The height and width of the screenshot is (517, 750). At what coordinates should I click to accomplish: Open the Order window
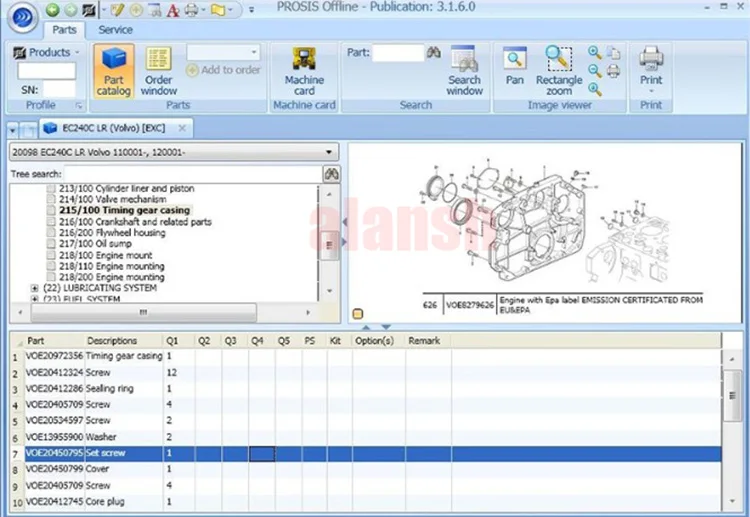(x=159, y=71)
